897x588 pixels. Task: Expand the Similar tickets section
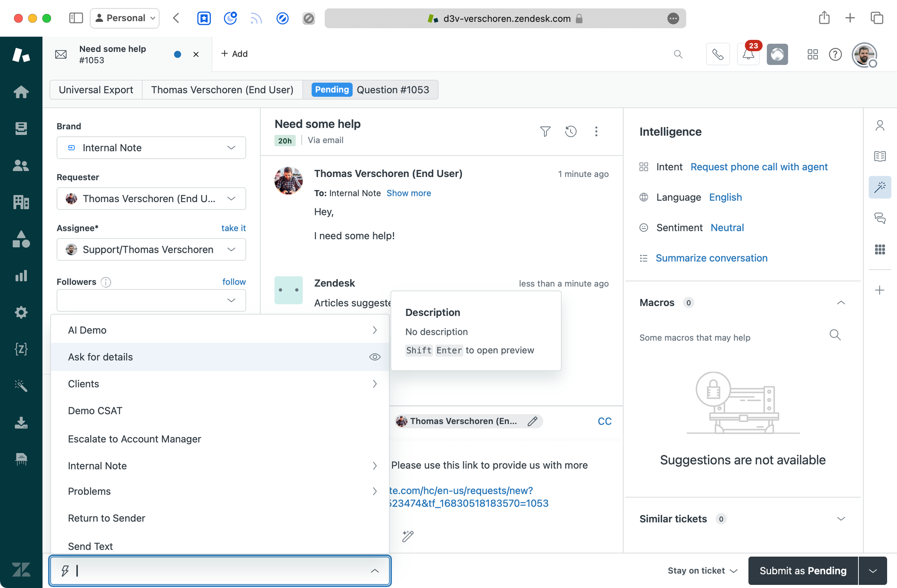[841, 519]
